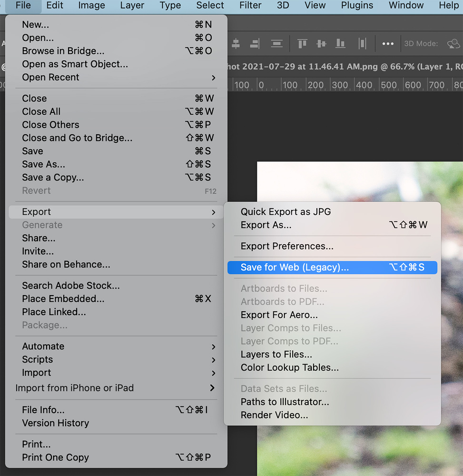463x476 pixels.
Task: Open the Help menu
Action: coord(449,5)
